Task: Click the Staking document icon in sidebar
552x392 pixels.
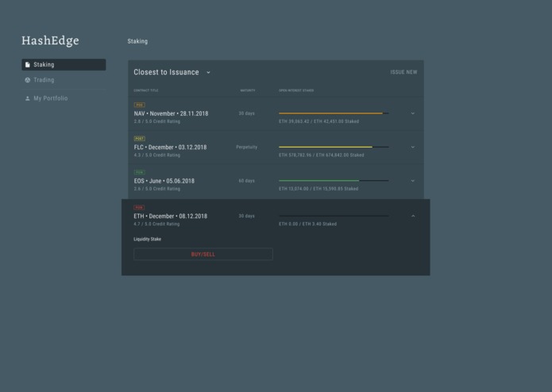Action: point(28,65)
